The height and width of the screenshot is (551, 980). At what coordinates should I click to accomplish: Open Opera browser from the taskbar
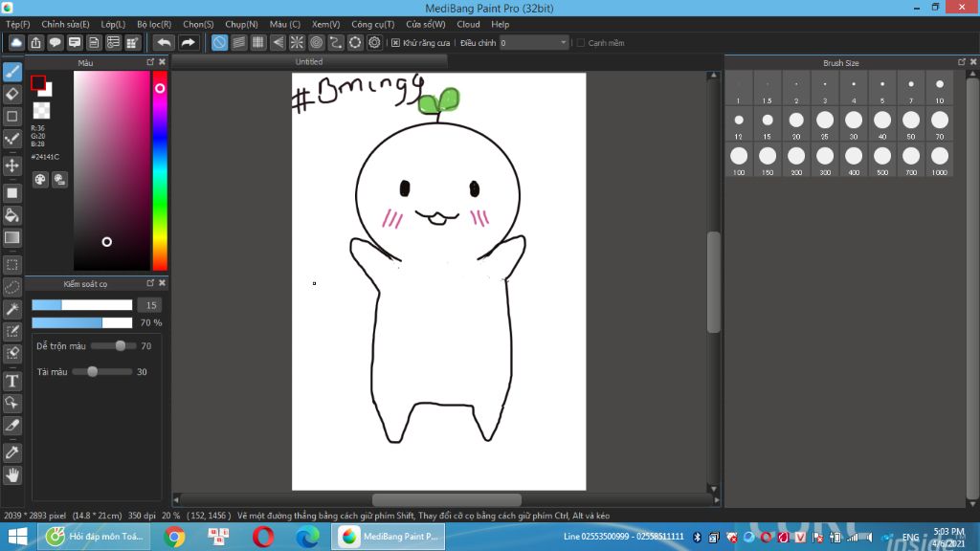pyautogui.click(x=263, y=537)
